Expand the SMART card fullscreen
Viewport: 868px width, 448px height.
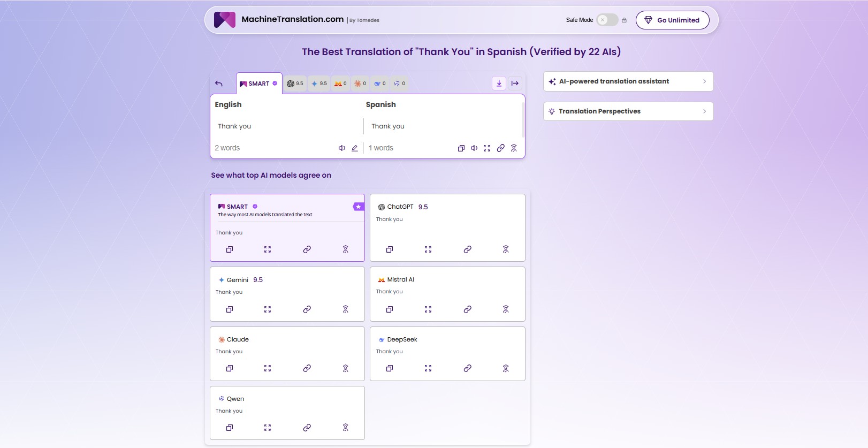point(268,249)
